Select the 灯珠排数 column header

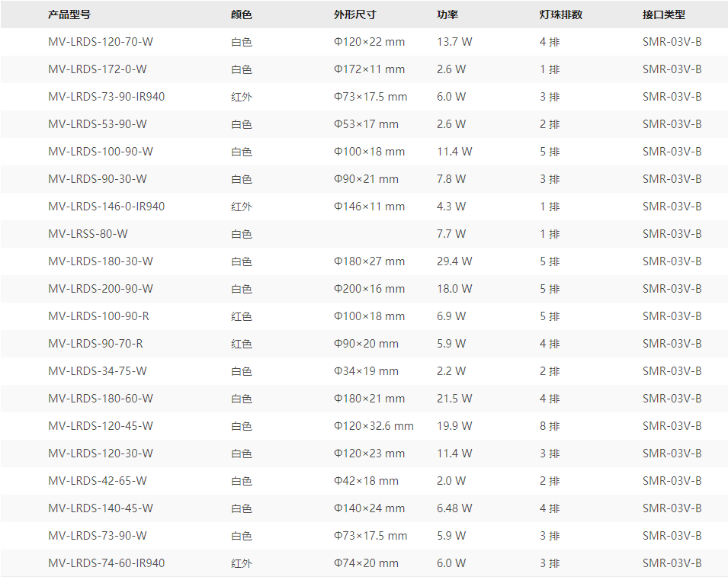point(561,14)
